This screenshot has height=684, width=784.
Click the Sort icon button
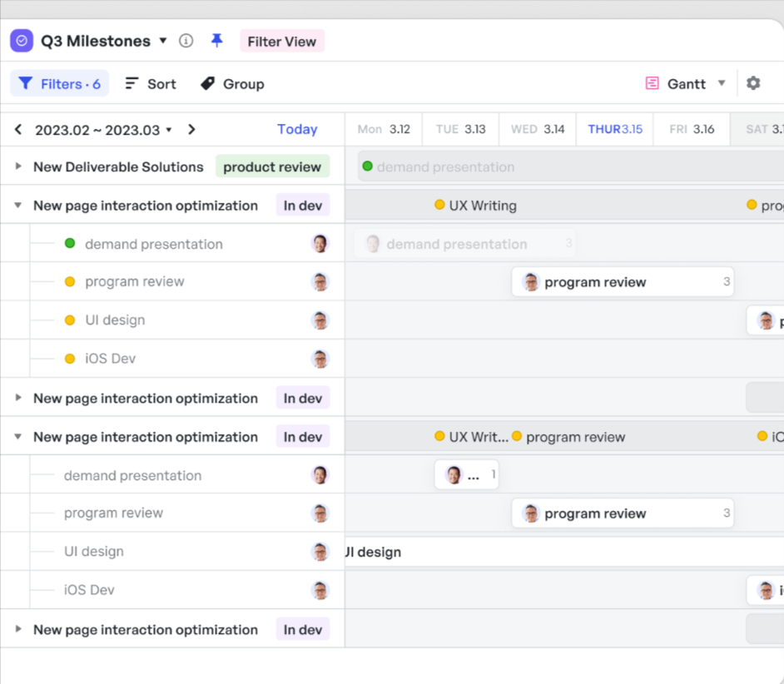(131, 84)
